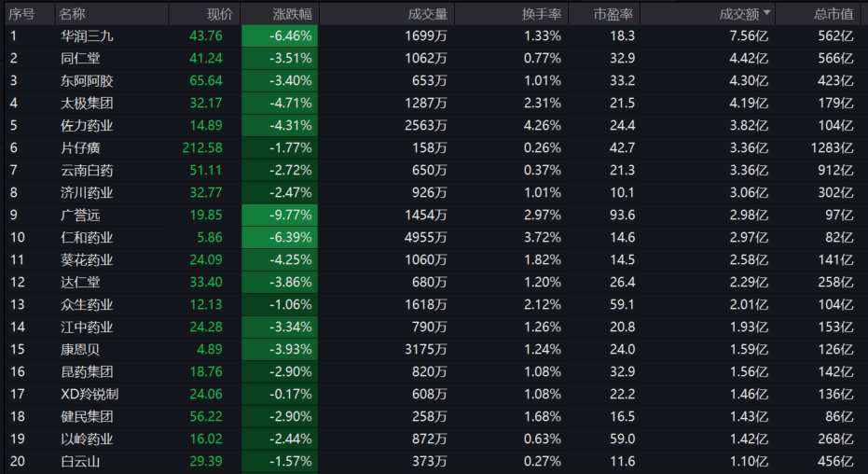Select the stock 葵花药业
The image size is (868, 474).
[87, 259]
